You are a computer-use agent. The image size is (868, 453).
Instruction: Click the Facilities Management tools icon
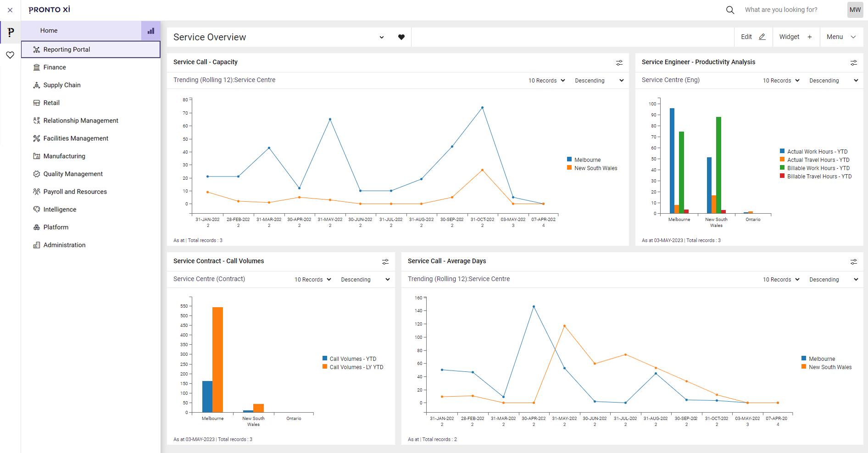37,138
